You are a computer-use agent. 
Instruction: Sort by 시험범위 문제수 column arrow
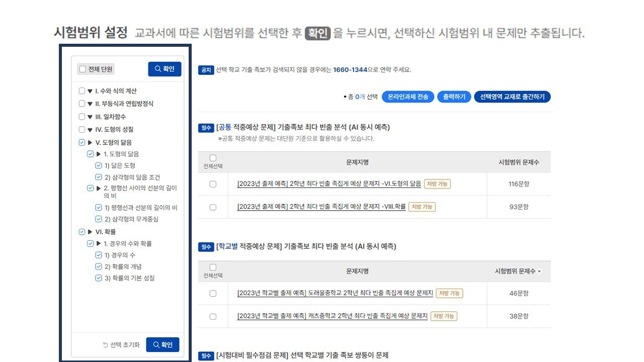click(x=539, y=271)
